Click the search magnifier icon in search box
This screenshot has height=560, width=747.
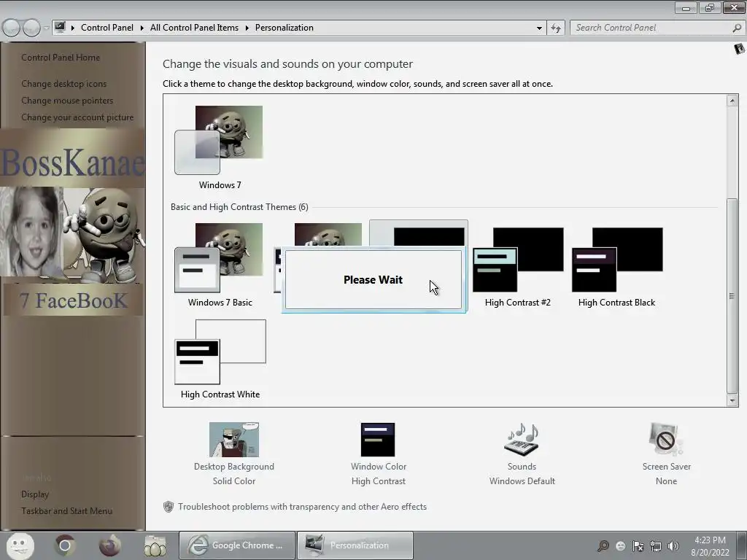pos(737,28)
